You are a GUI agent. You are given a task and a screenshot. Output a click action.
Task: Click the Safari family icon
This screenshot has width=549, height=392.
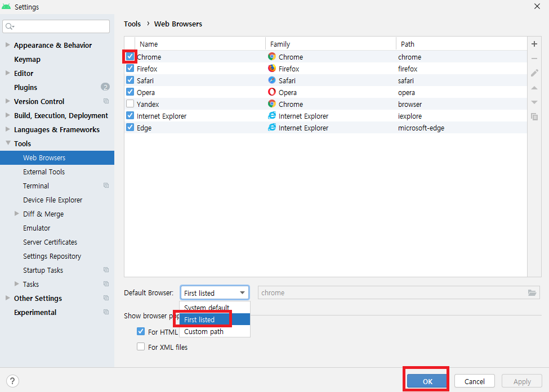pyautogui.click(x=272, y=80)
